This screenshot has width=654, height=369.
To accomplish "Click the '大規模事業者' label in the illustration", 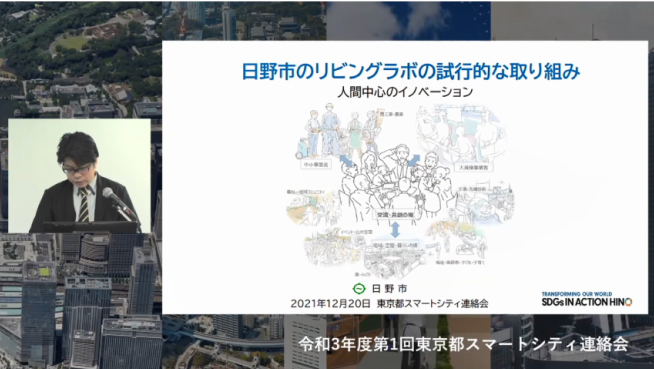I will point(473,167).
